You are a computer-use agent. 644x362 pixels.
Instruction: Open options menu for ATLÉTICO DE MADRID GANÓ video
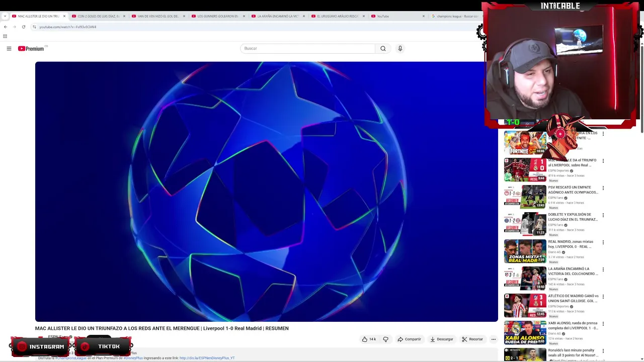click(x=603, y=297)
